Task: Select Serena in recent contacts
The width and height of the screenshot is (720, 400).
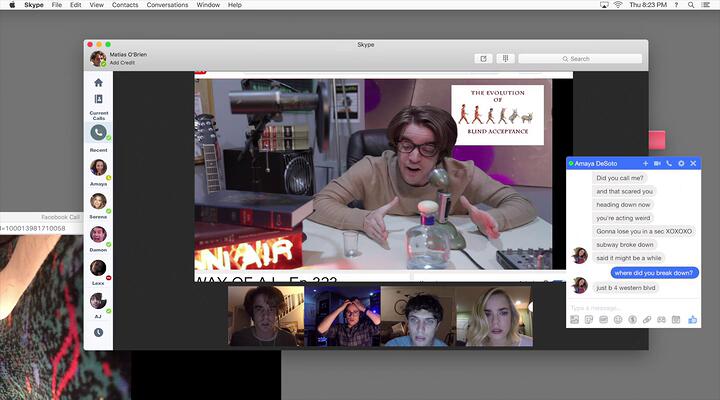Action: point(98,201)
